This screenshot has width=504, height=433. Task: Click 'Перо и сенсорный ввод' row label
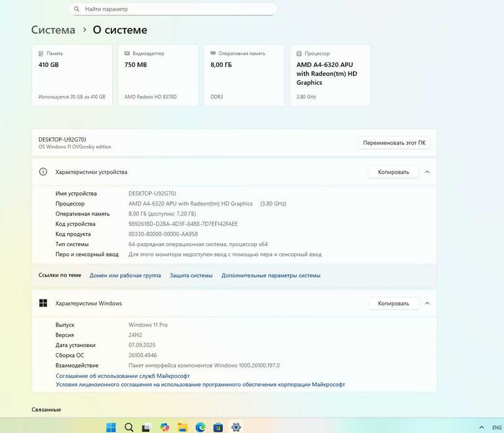87,254
